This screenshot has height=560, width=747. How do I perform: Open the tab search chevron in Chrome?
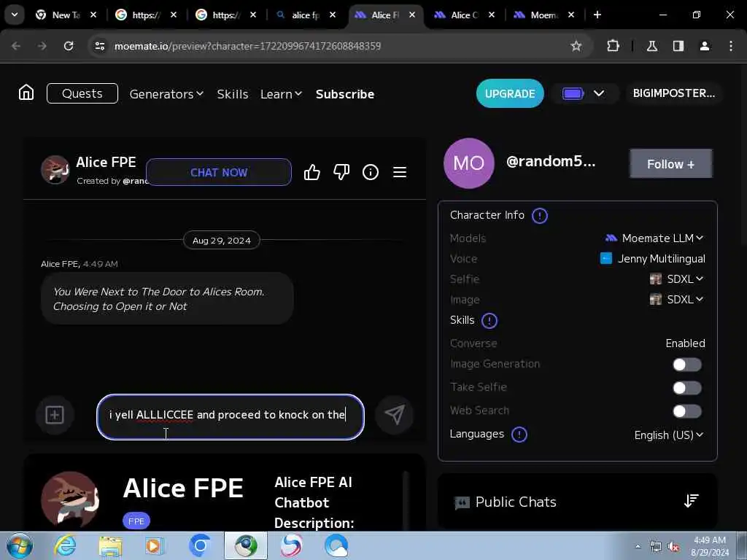[x=15, y=15]
